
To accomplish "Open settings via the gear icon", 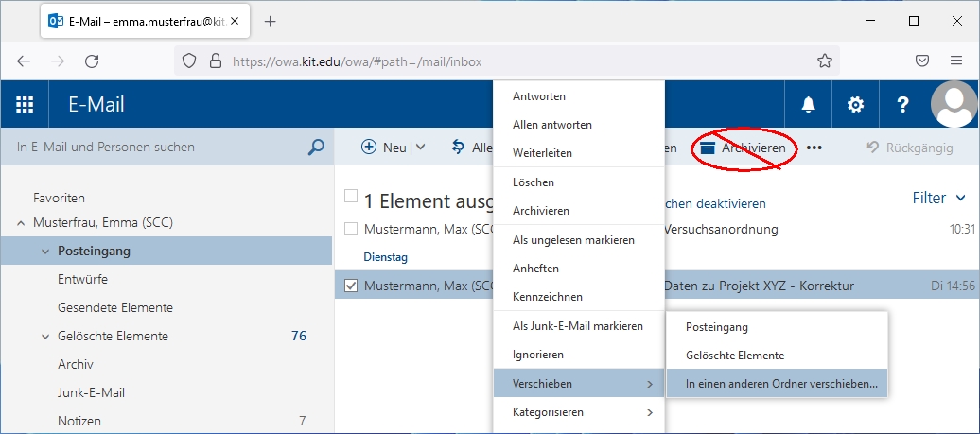I will [x=855, y=105].
